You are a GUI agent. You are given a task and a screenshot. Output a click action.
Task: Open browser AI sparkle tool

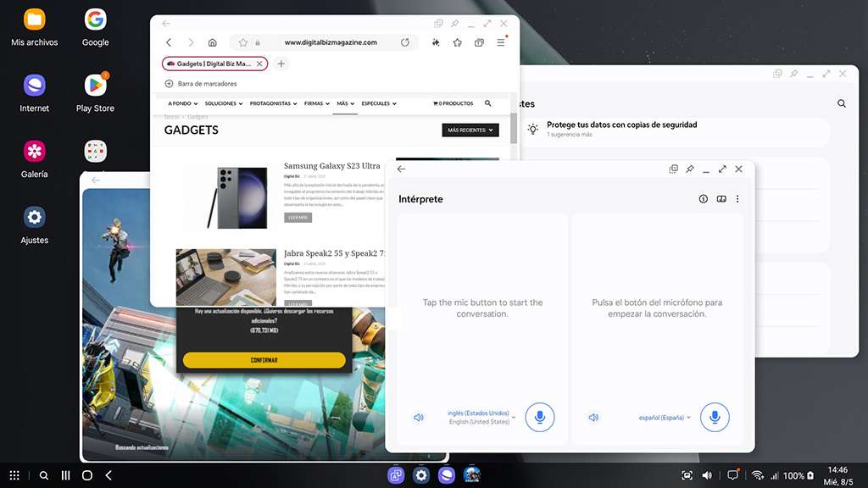(x=436, y=42)
